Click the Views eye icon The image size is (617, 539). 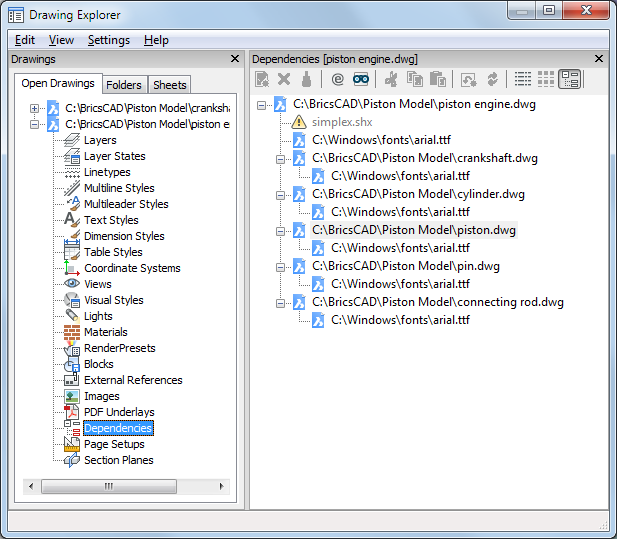pyautogui.click(x=72, y=283)
